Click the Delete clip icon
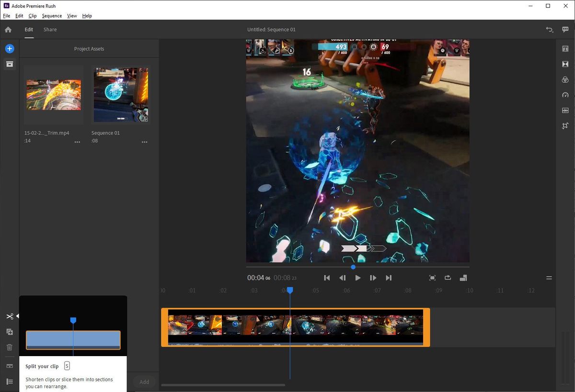The height and width of the screenshot is (392, 575). [x=10, y=347]
